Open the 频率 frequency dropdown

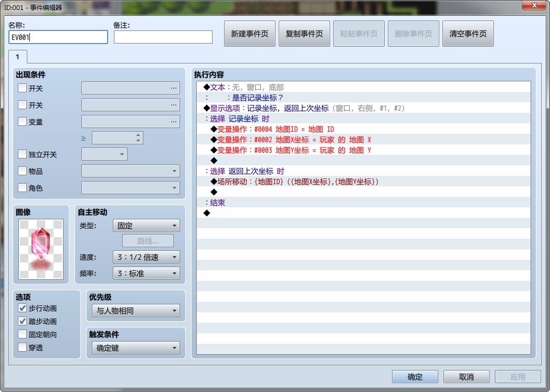point(146,273)
